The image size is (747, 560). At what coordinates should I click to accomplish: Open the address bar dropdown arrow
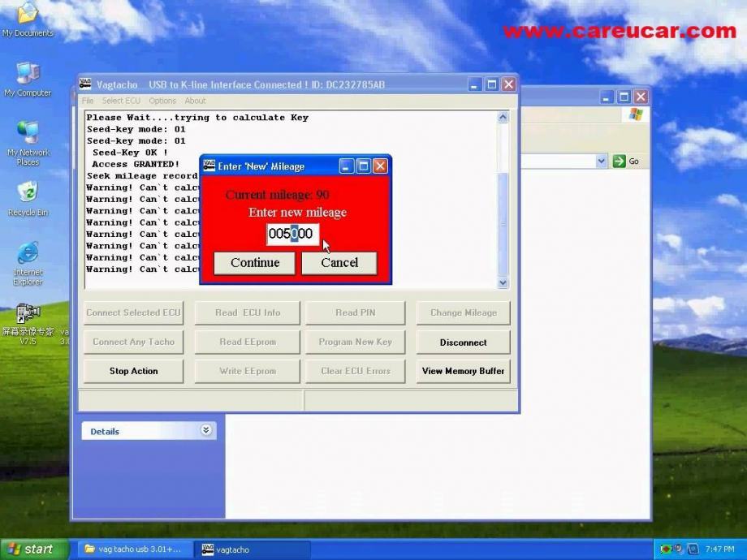pyautogui.click(x=601, y=161)
